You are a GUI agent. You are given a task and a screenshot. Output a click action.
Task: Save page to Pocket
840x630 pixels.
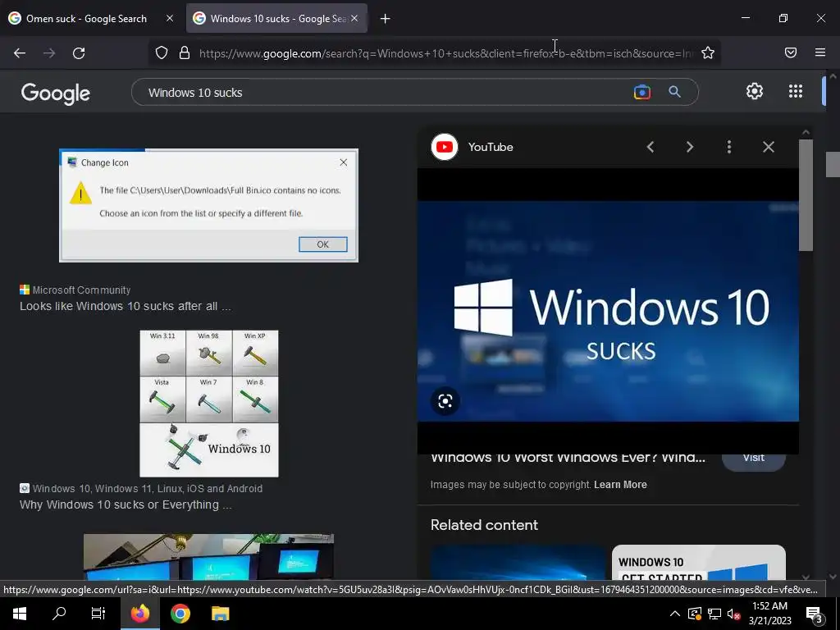791,52
